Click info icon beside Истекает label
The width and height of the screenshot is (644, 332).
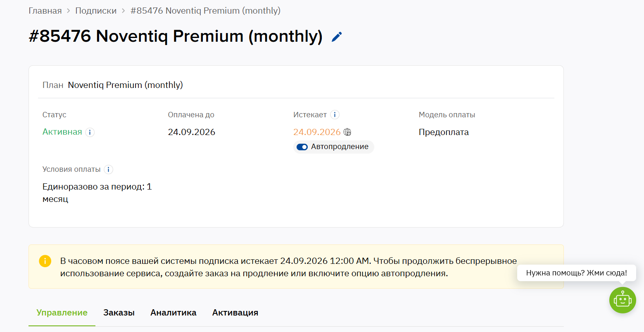point(335,115)
